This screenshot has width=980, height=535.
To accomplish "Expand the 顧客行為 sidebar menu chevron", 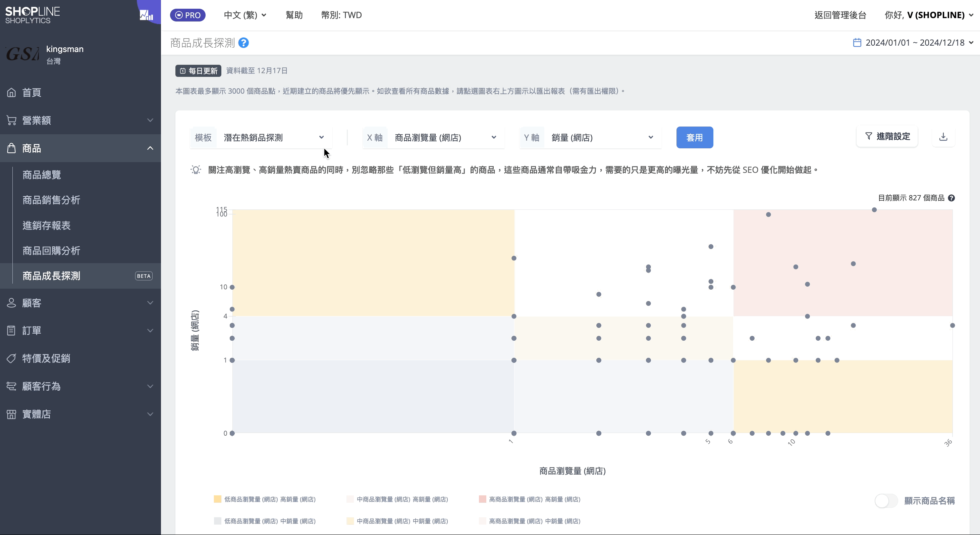I will pyautogui.click(x=150, y=386).
